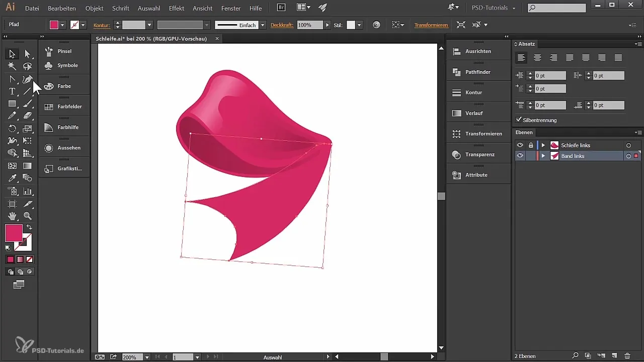Open the Pathfinder panel
Viewport: 644px width, 362px height.
click(478, 72)
